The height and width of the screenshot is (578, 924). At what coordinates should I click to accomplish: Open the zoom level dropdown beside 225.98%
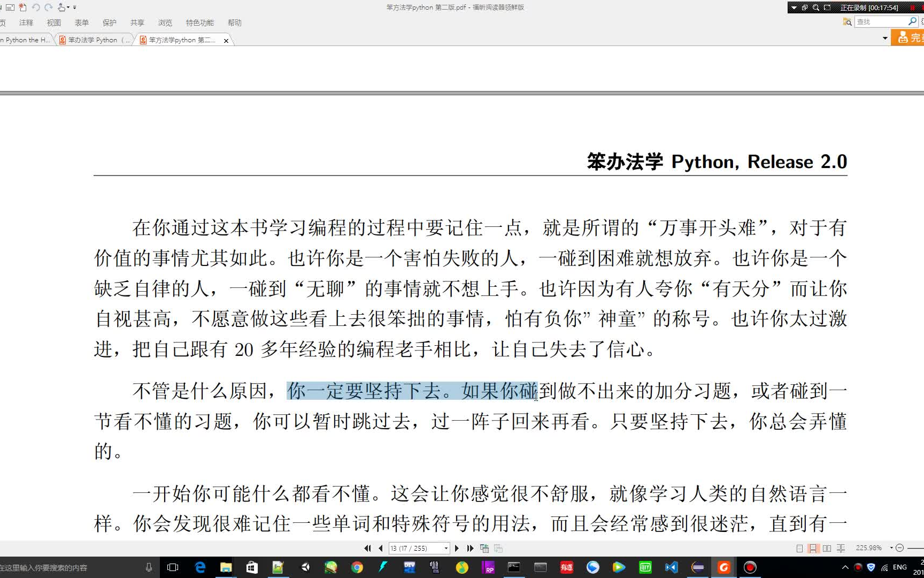[891, 548]
